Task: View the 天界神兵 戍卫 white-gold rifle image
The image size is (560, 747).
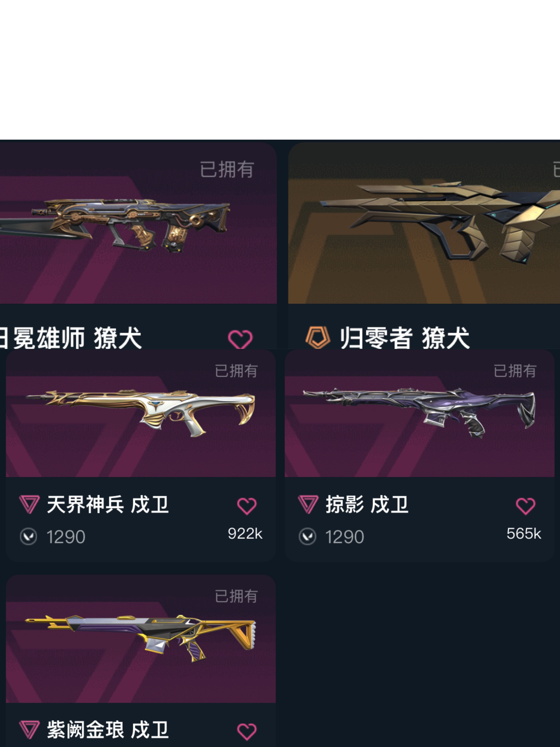Action: point(140,413)
